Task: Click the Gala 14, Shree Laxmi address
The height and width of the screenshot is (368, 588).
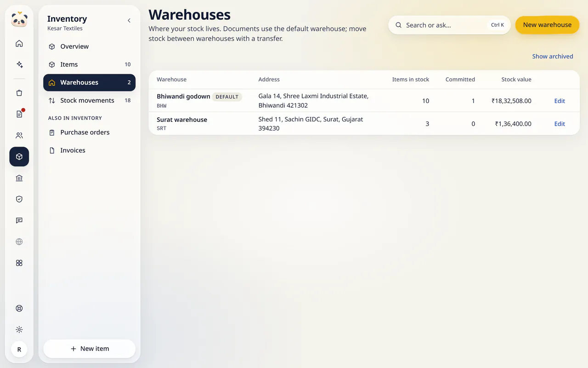Action: click(313, 101)
